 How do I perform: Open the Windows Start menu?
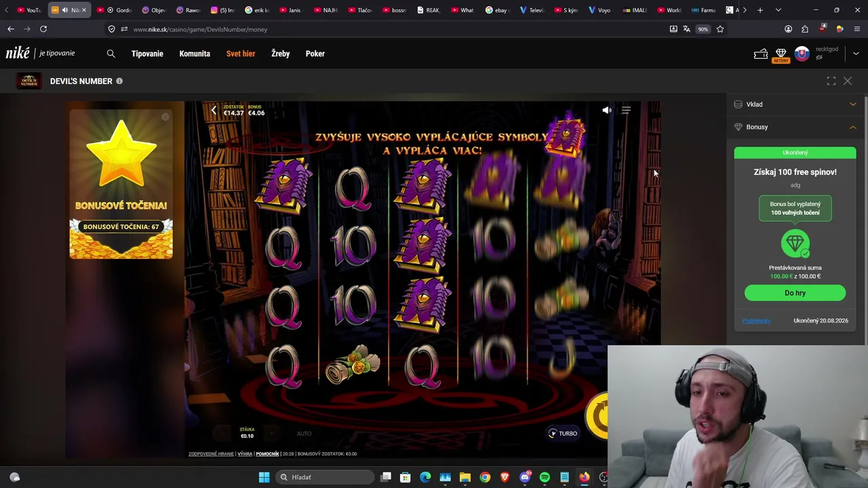point(264,477)
